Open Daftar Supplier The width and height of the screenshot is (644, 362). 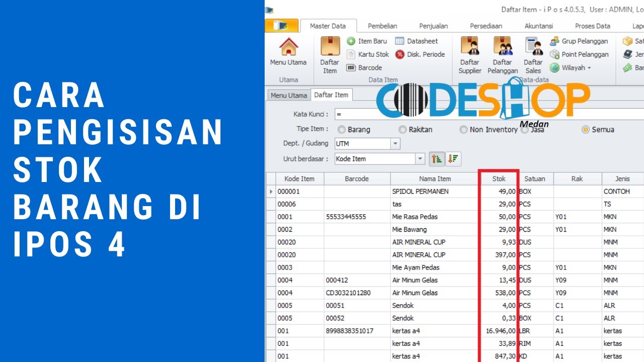(x=470, y=55)
